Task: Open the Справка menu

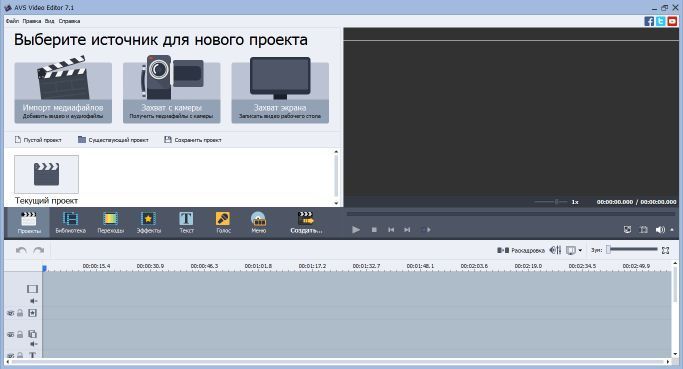Action: (x=69, y=21)
